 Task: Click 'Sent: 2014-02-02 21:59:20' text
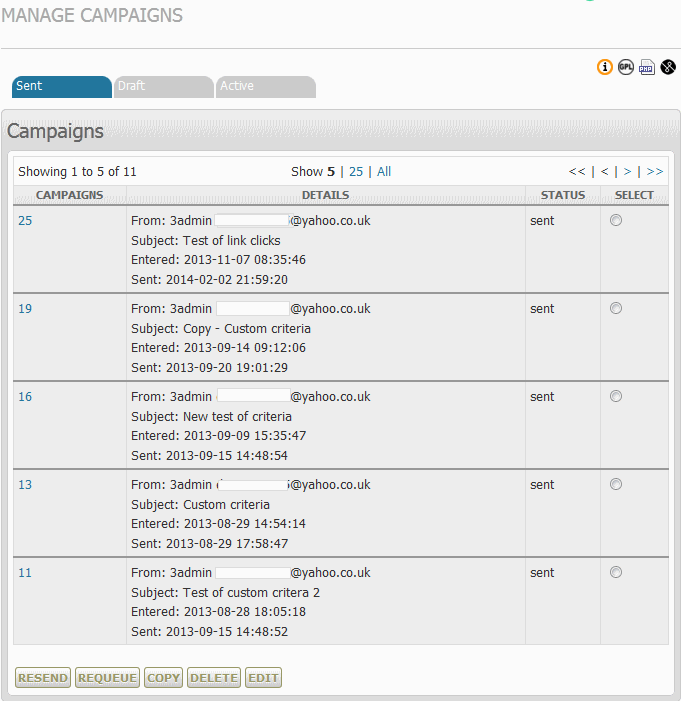point(209,280)
